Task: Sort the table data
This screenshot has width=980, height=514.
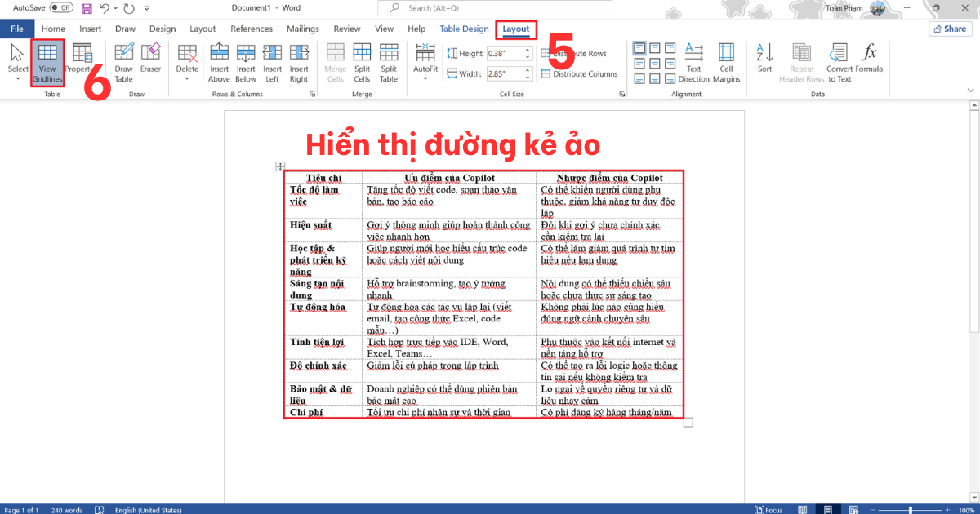Action: coord(764,59)
